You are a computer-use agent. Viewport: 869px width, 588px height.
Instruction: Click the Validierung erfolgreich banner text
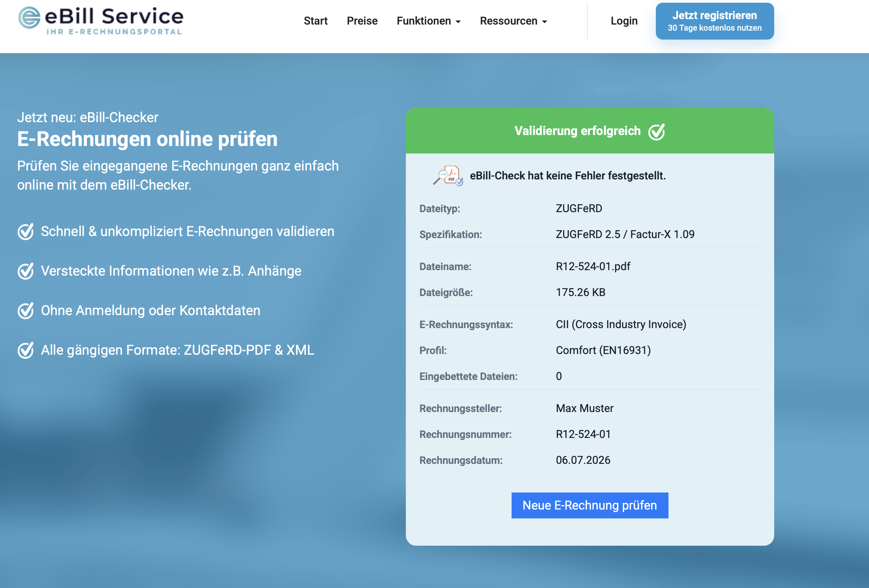click(577, 131)
